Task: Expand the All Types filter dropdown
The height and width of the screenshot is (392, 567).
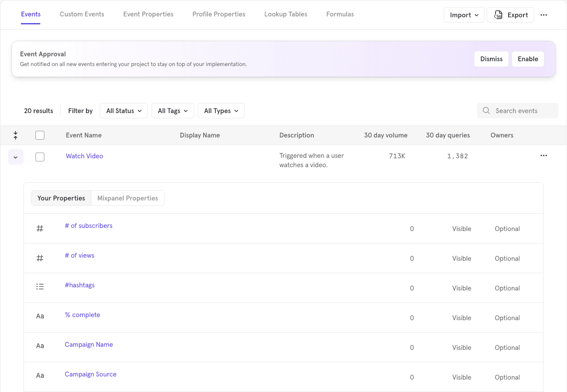Action: (221, 111)
